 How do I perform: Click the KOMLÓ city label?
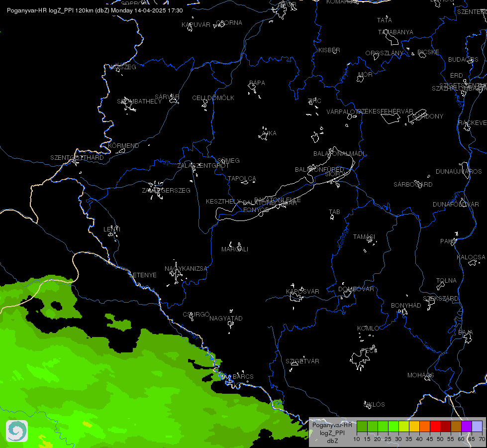[368, 329]
